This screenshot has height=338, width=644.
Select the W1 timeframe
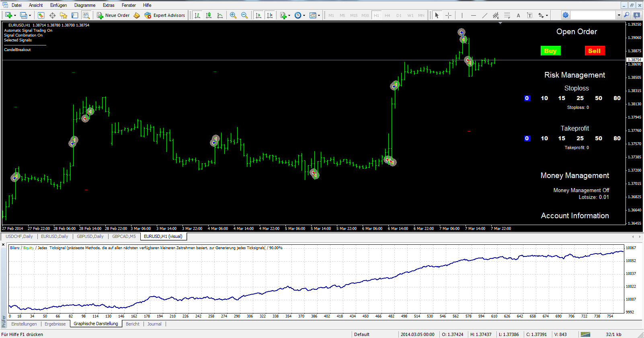[x=410, y=15]
